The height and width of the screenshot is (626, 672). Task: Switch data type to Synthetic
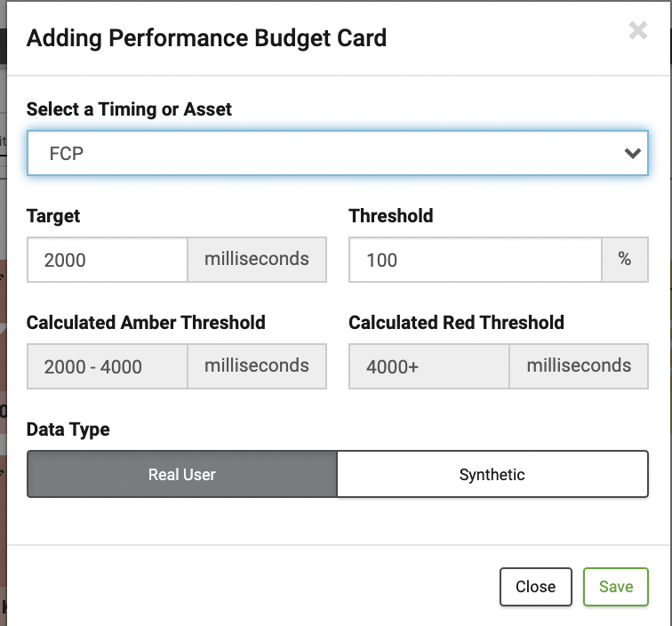click(492, 474)
